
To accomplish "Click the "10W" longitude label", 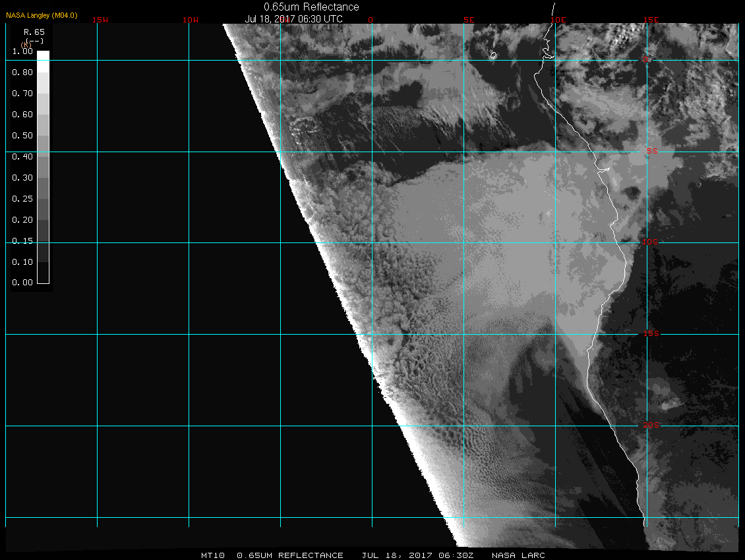I will pos(191,20).
